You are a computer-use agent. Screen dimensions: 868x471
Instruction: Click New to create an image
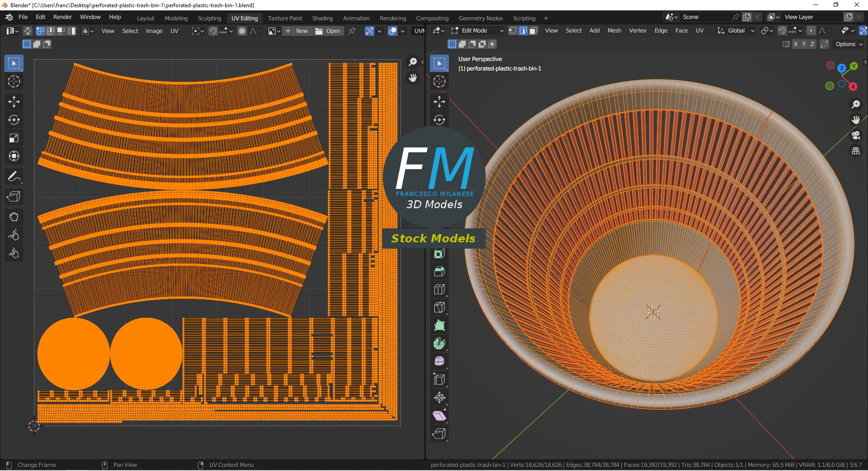297,31
